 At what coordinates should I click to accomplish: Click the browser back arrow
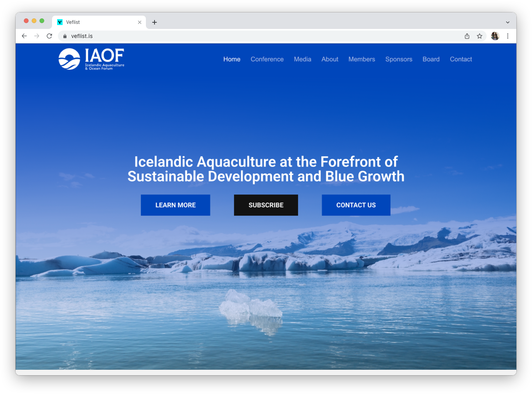point(24,36)
